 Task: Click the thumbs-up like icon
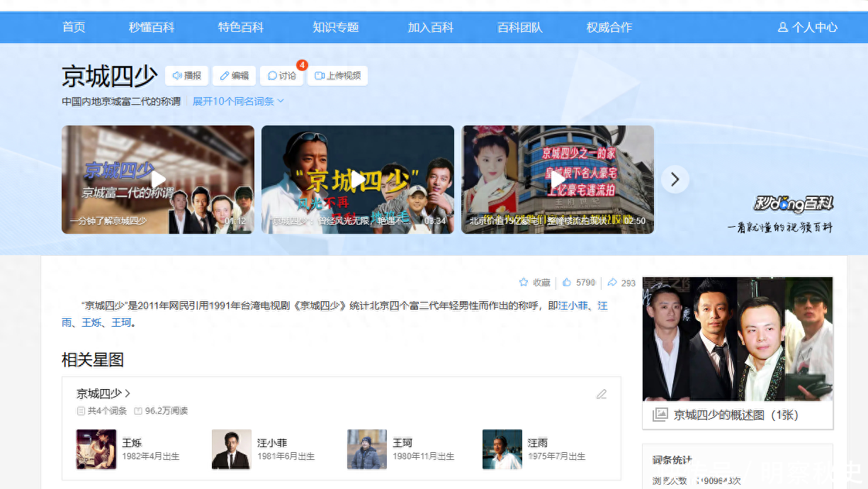coord(567,282)
